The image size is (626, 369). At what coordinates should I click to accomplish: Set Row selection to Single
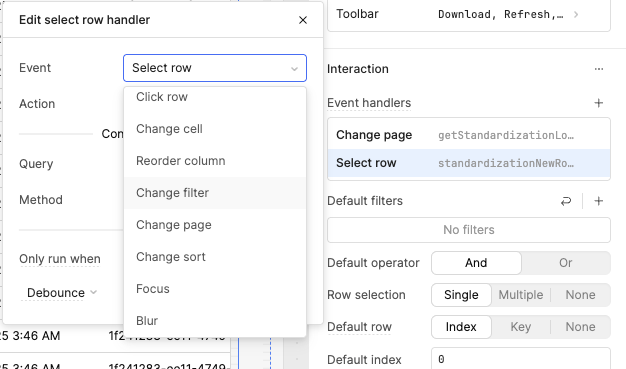461,295
